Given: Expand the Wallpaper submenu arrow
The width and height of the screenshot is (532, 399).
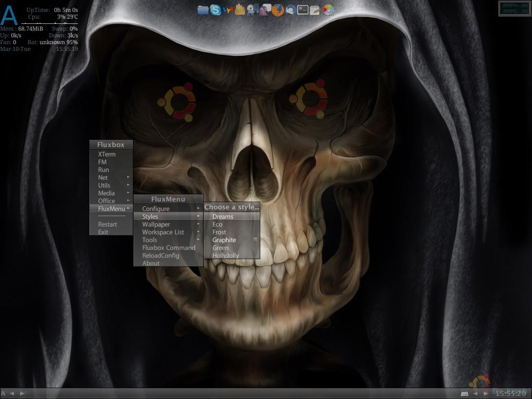Looking at the screenshot, I should (198, 224).
